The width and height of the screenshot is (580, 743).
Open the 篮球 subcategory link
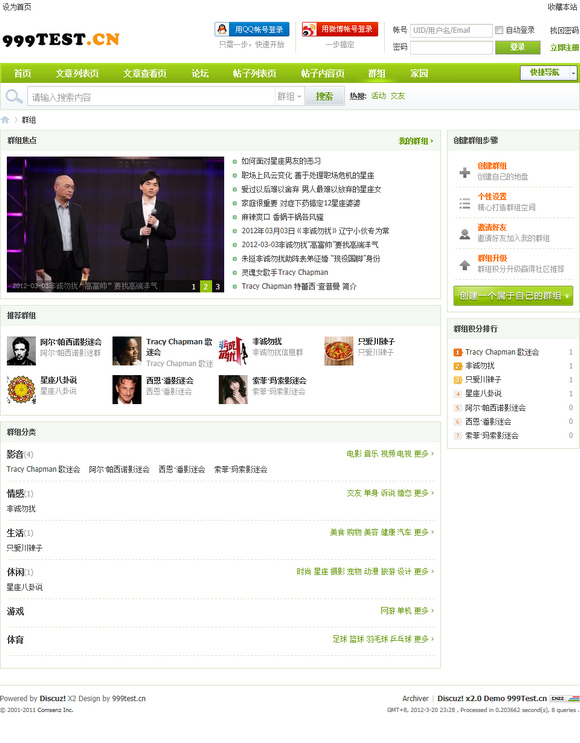click(357, 639)
